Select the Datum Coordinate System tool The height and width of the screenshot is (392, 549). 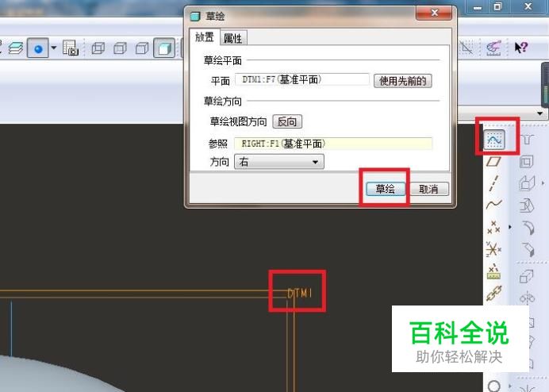point(493,249)
